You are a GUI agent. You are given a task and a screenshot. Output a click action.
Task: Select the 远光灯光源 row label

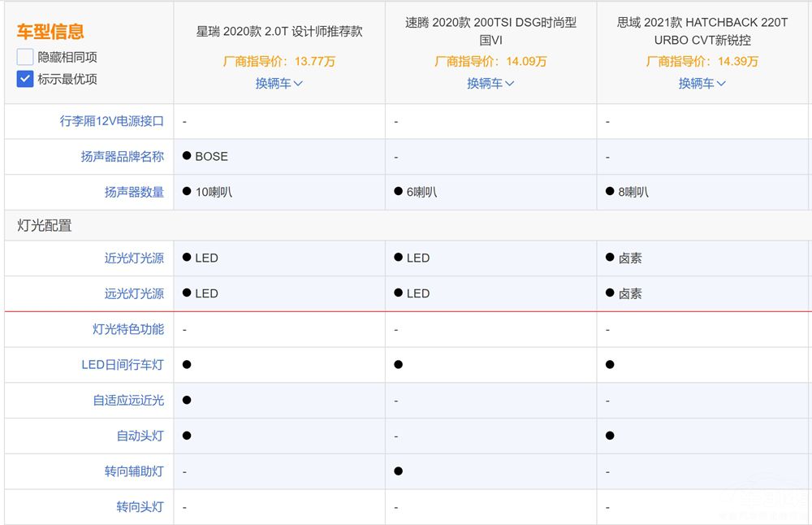pyautogui.click(x=134, y=293)
